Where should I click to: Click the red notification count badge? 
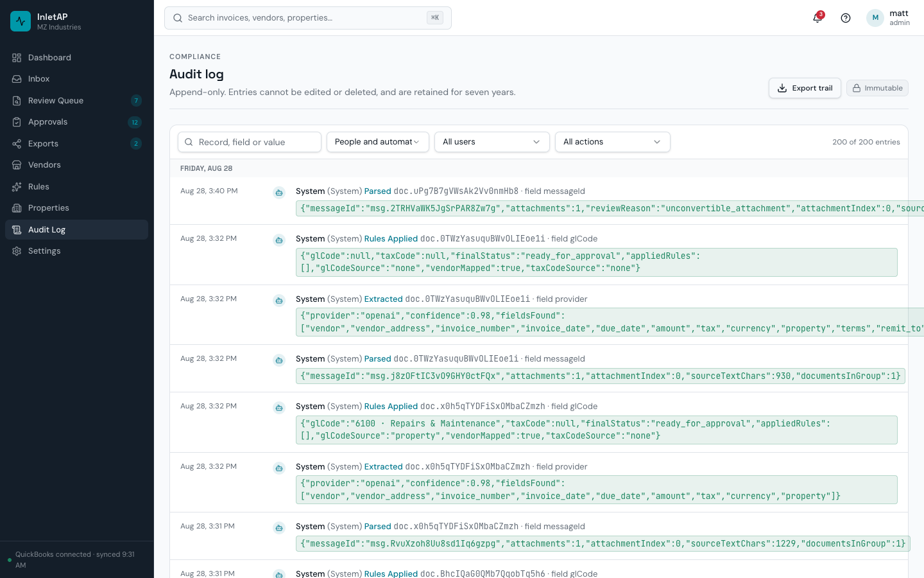[x=821, y=14]
